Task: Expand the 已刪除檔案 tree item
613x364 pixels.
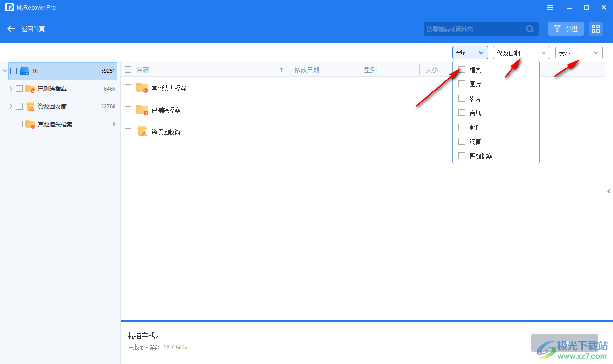Action: (x=11, y=89)
